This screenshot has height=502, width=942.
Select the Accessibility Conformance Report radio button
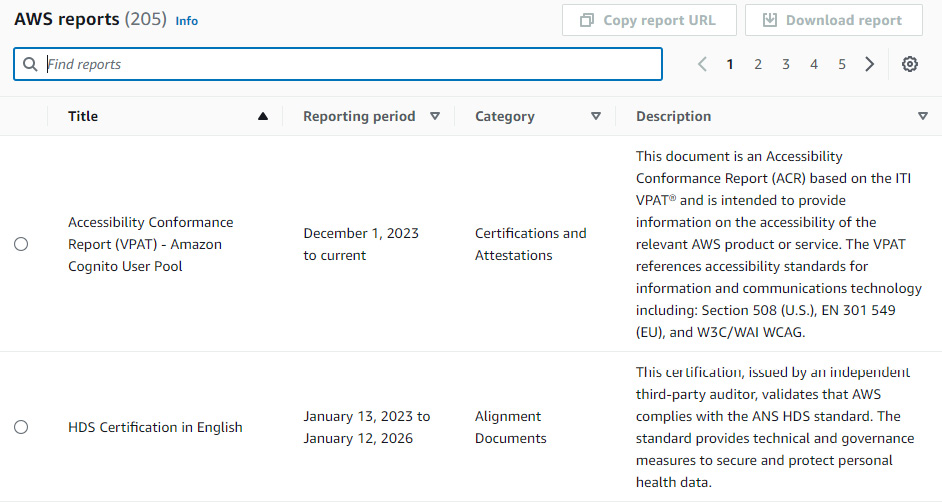pyautogui.click(x=21, y=244)
